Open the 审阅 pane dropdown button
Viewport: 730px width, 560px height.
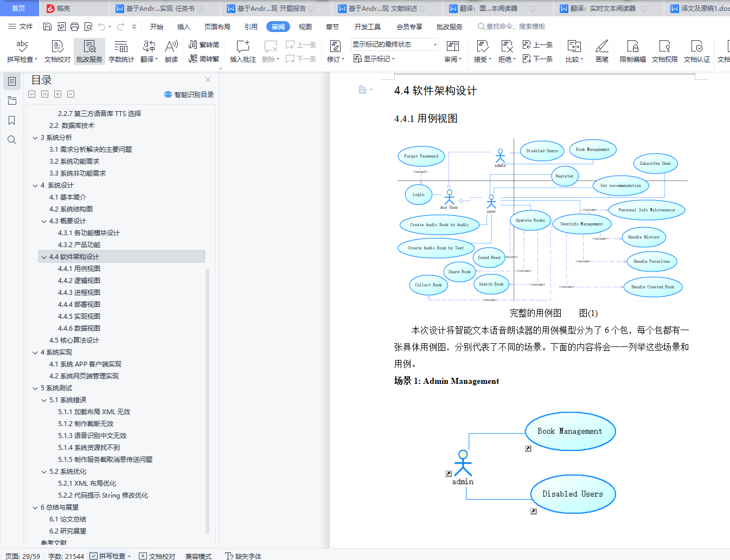tap(452, 52)
